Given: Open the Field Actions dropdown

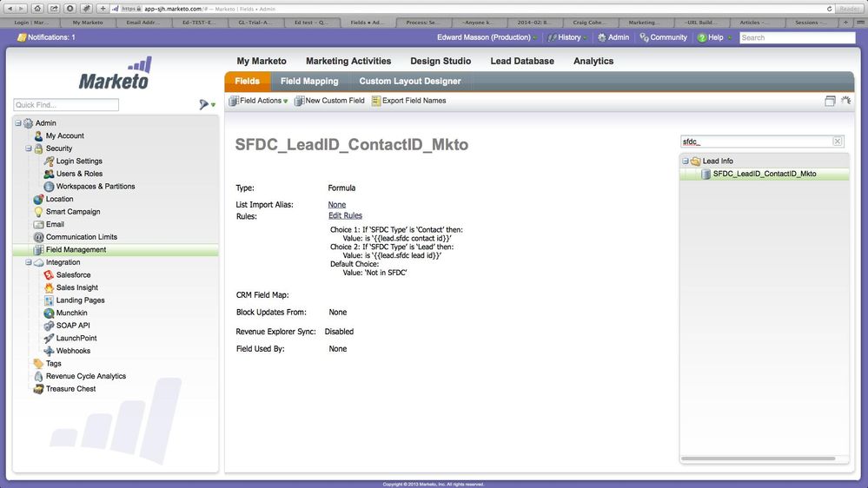Looking at the screenshot, I should 259,101.
